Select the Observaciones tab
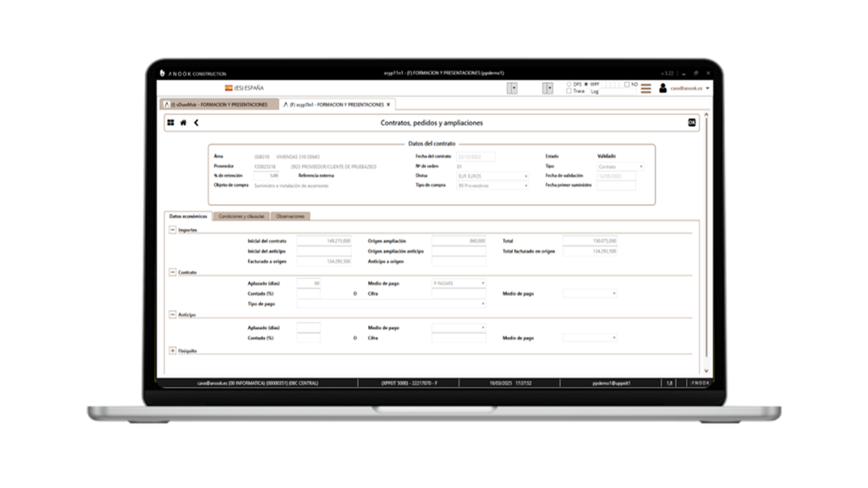 292,216
